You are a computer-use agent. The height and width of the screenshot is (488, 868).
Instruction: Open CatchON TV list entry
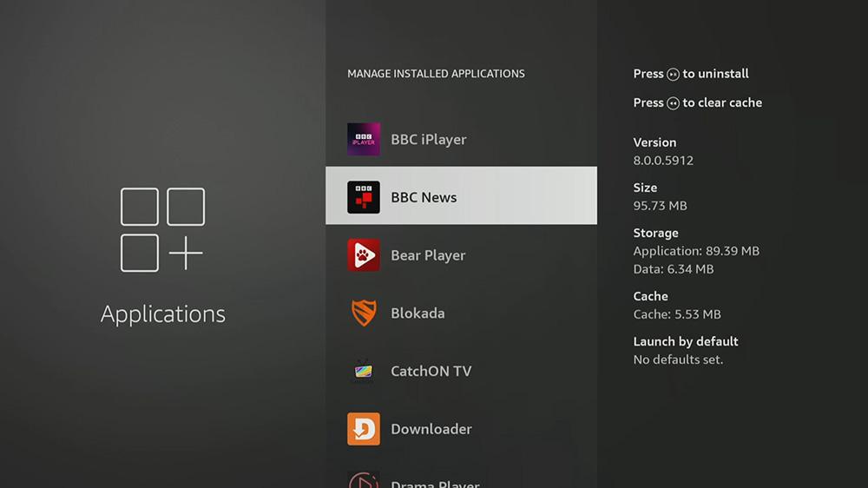[x=461, y=371]
